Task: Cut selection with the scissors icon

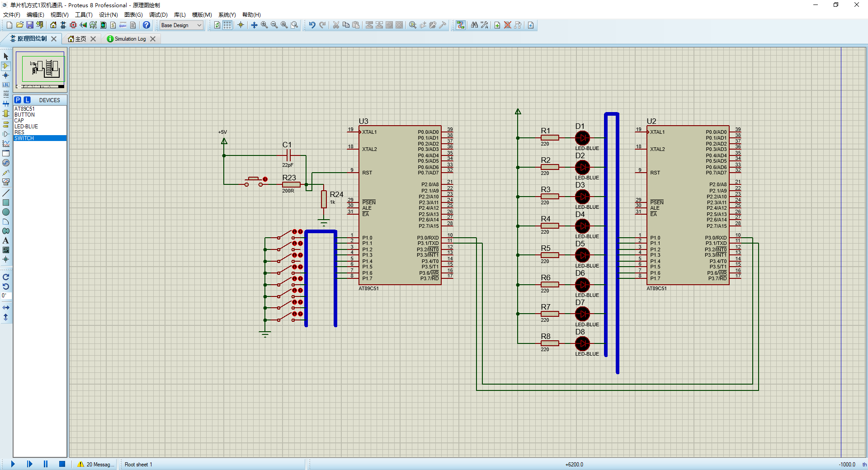Action: tap(336, 25)
